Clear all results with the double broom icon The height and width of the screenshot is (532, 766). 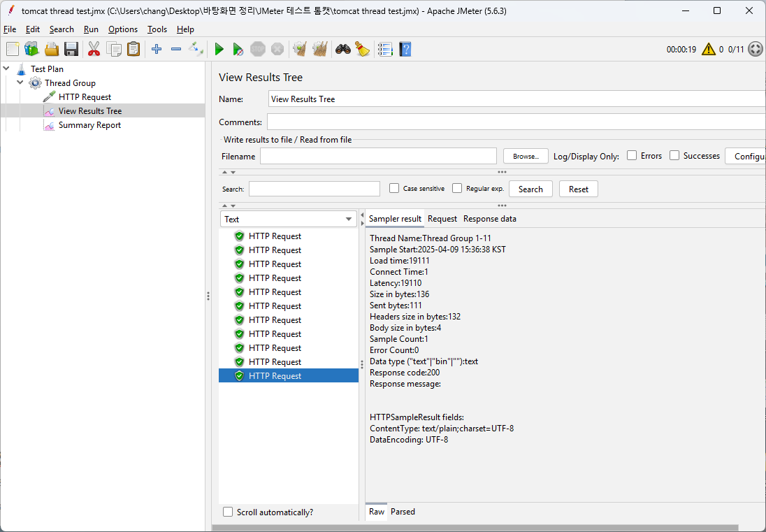(x=319, y=49)
